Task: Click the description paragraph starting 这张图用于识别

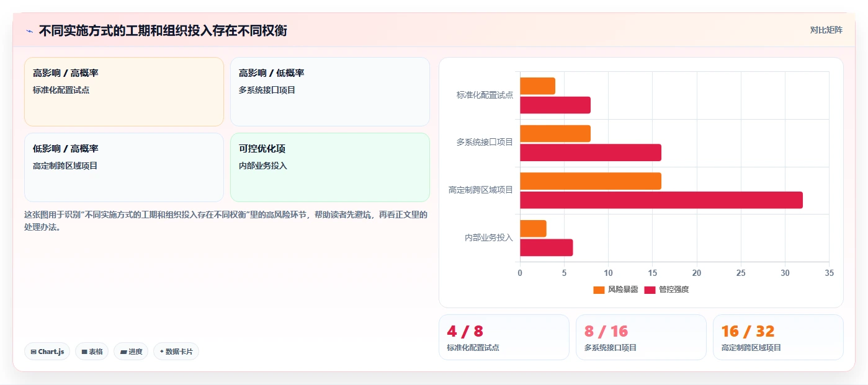Action: 226,221
